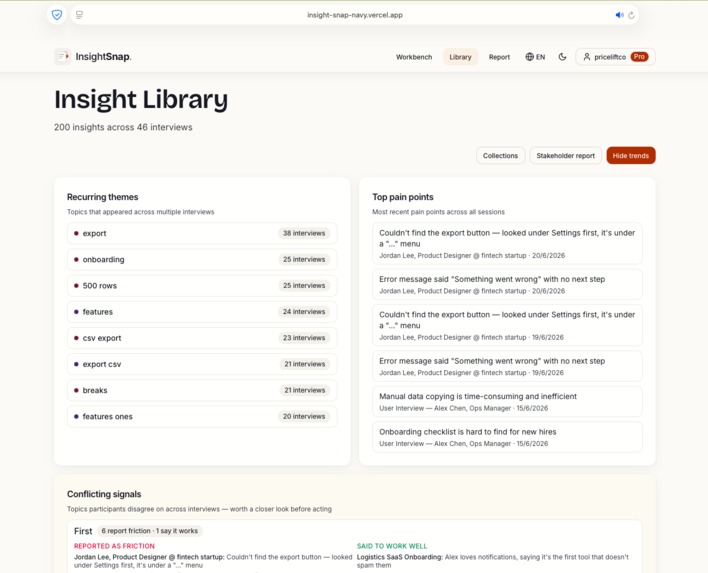Select the features theme row

(x=202, y=312)
